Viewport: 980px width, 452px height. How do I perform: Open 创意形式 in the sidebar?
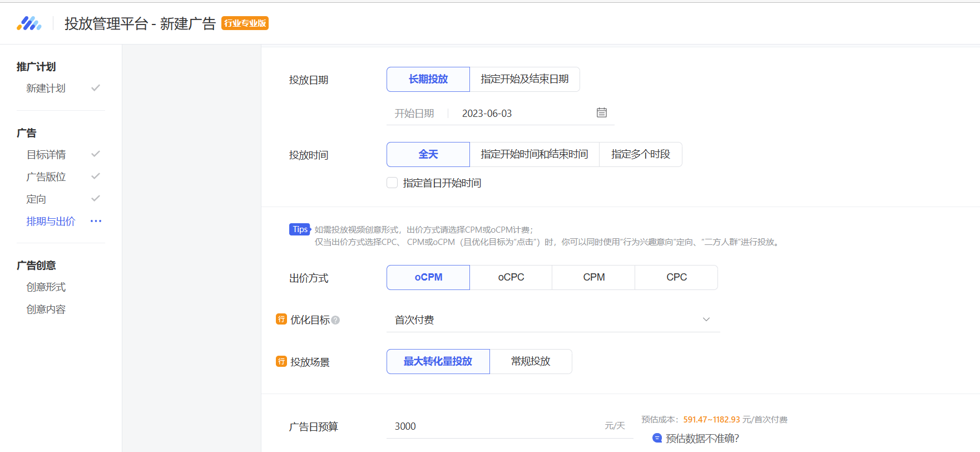[46, 287]
